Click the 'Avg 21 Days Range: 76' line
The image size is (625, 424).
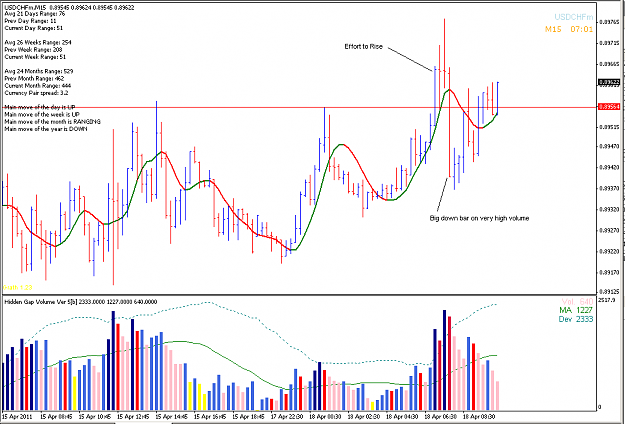[34, 14]
